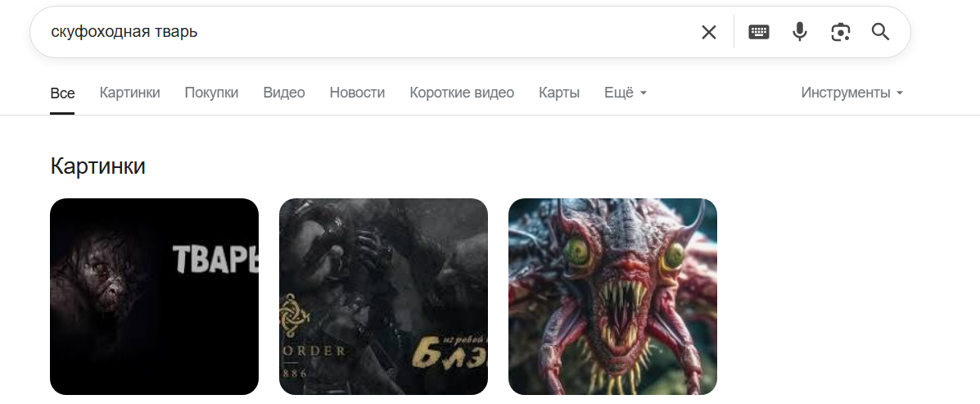The image size is (980, 404).
Task: Click the magnifying glass search icon
Action: click(881, 32)
